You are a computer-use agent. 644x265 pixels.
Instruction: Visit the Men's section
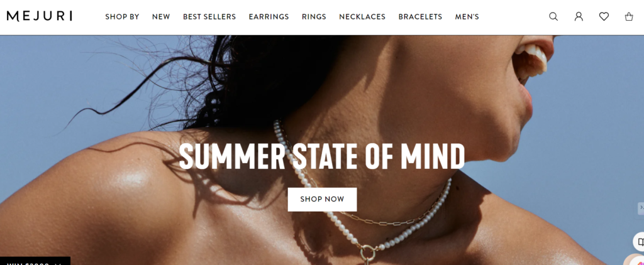[467, 17]
